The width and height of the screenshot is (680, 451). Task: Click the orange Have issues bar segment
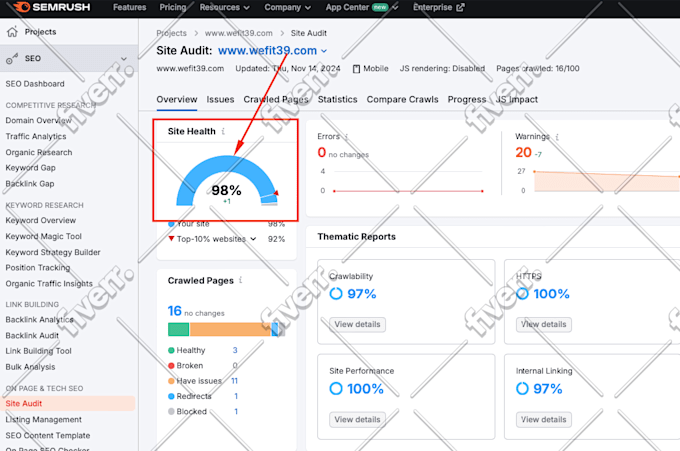230,330
